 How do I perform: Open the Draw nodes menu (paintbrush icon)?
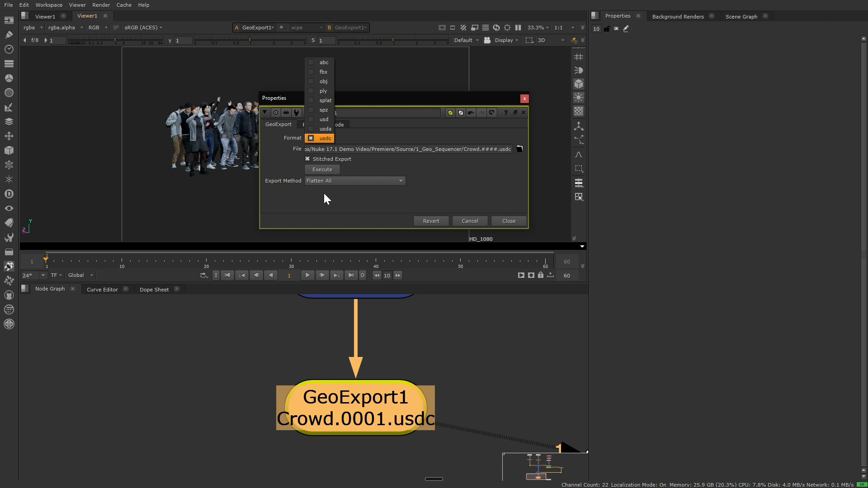click(x=9, y=35)
